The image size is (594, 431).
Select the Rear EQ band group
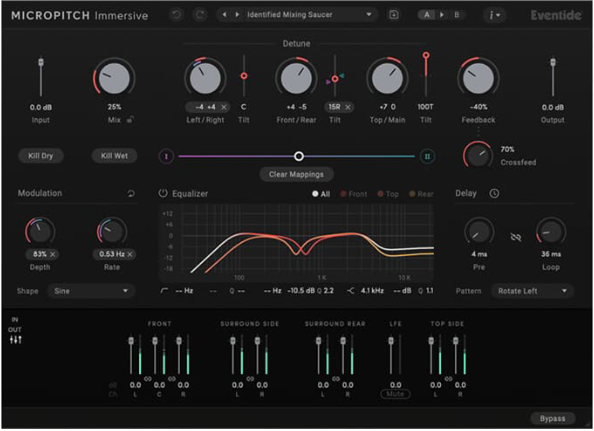[x=421, y=194]
